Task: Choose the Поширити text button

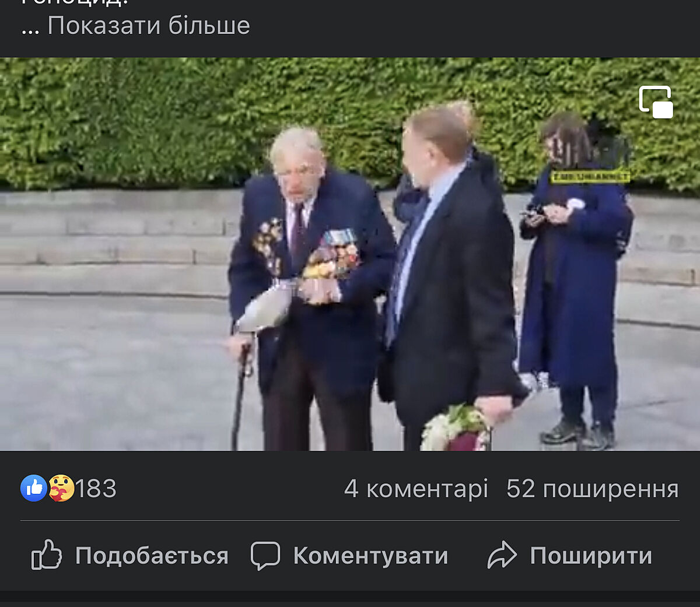Action: pos(591,556)
